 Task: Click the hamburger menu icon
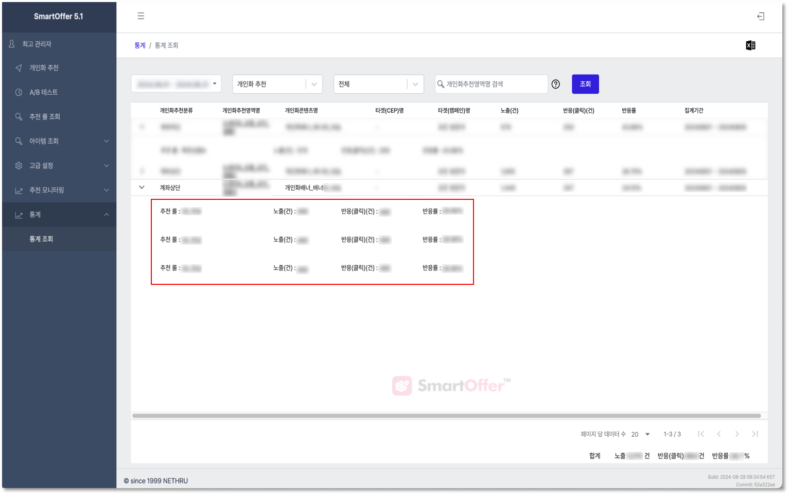(141, 16)
